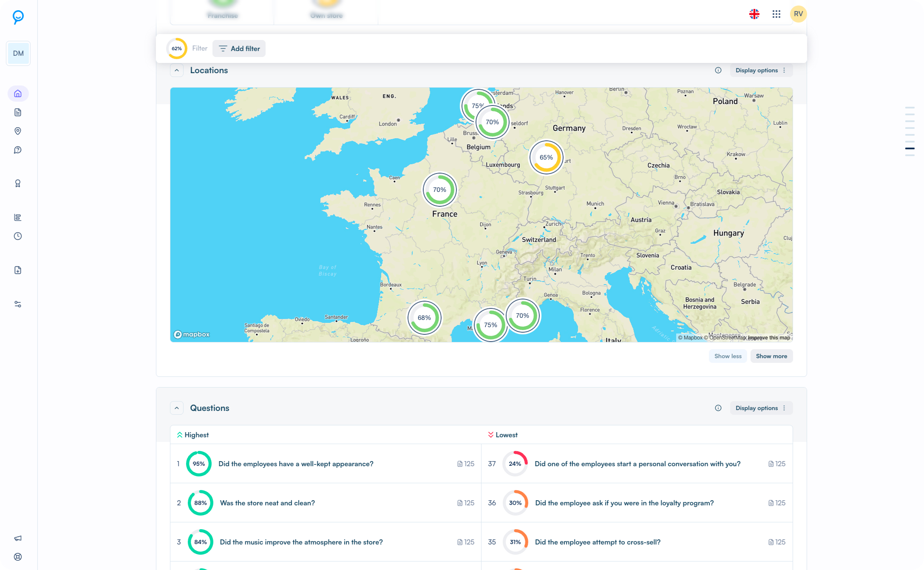Click the Show less button
This screenshot has height=570, width=924.
(728, 356)
